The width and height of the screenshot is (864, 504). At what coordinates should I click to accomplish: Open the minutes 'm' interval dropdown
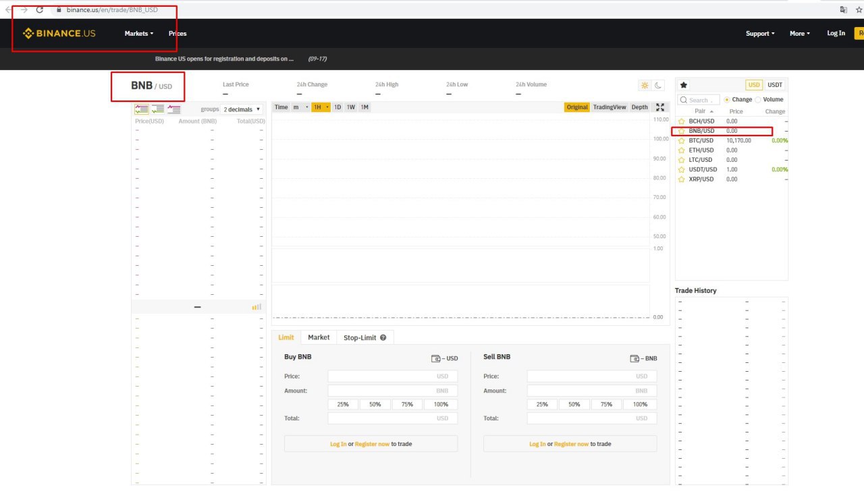(300, 107)
